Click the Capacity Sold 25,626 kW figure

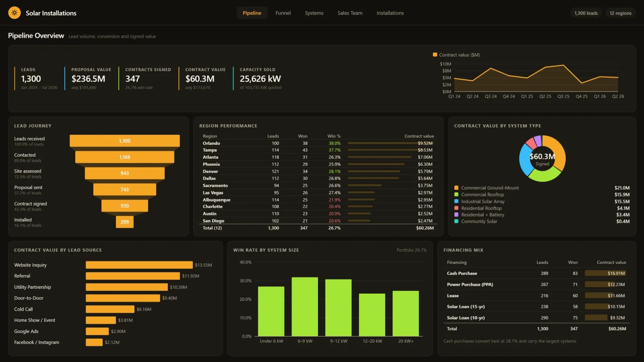click(260, 79)
